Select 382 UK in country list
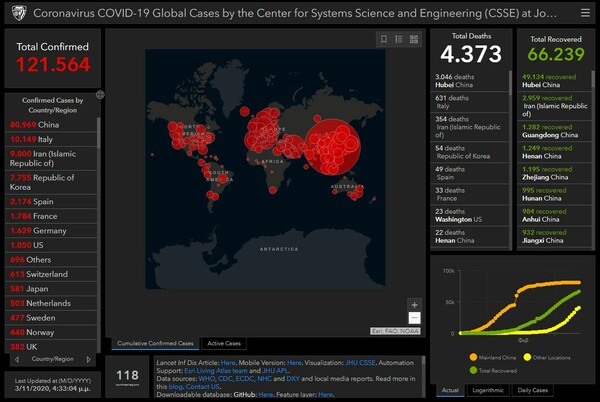 (51, 347)
